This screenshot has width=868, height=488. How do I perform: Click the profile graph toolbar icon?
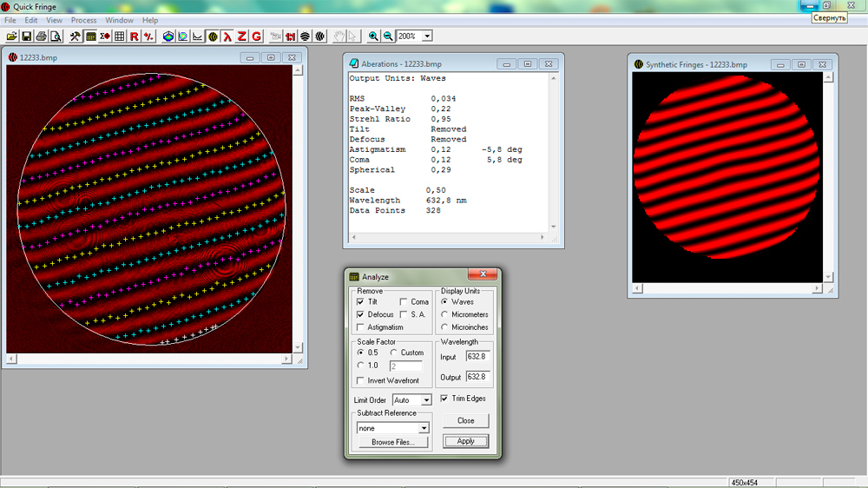[198, 36]
